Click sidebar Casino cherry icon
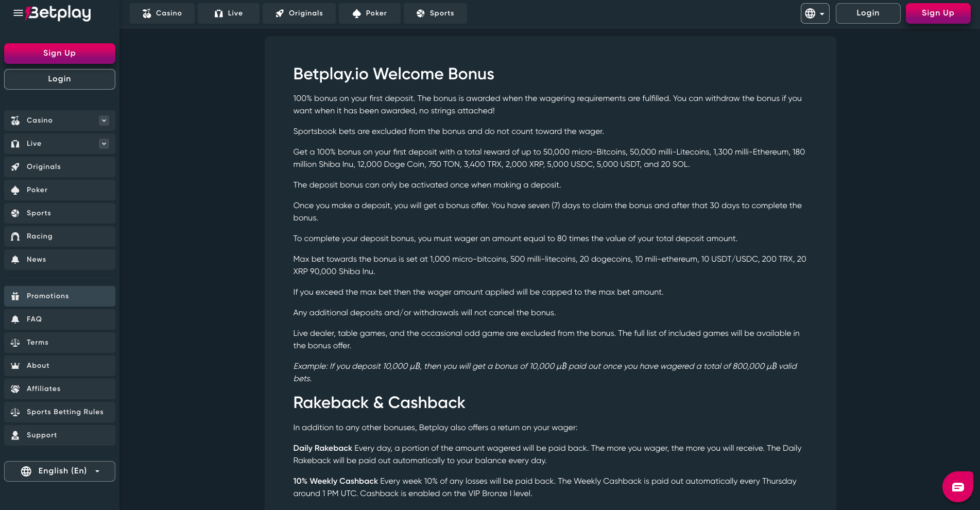The image size is (980, 510). [15, 121]
